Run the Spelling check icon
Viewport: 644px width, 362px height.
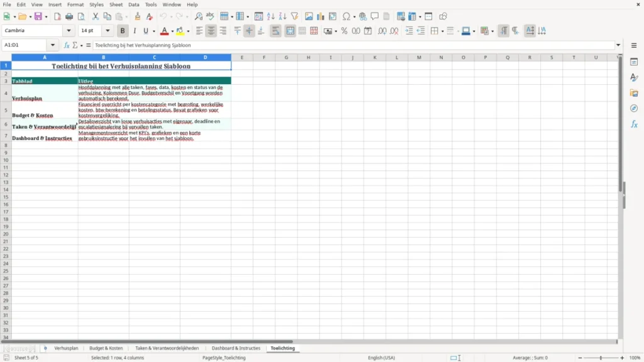pyautogui.click(x=210, y=16)
